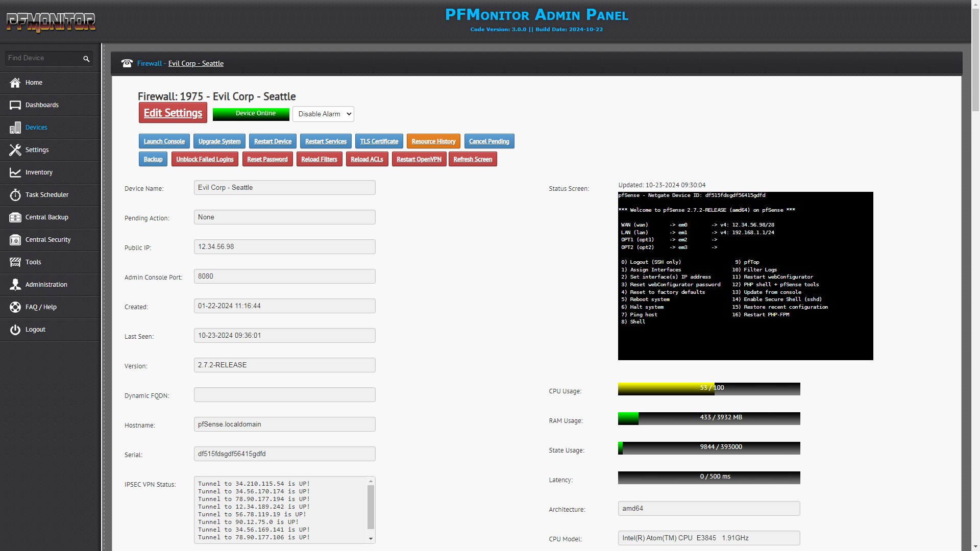
Task: Click the Device Name field
Action: (285, 187)
